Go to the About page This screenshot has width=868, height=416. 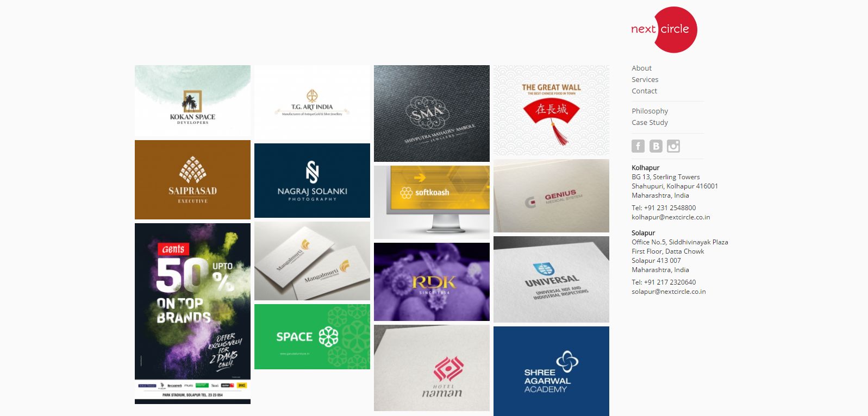point(641,68)
